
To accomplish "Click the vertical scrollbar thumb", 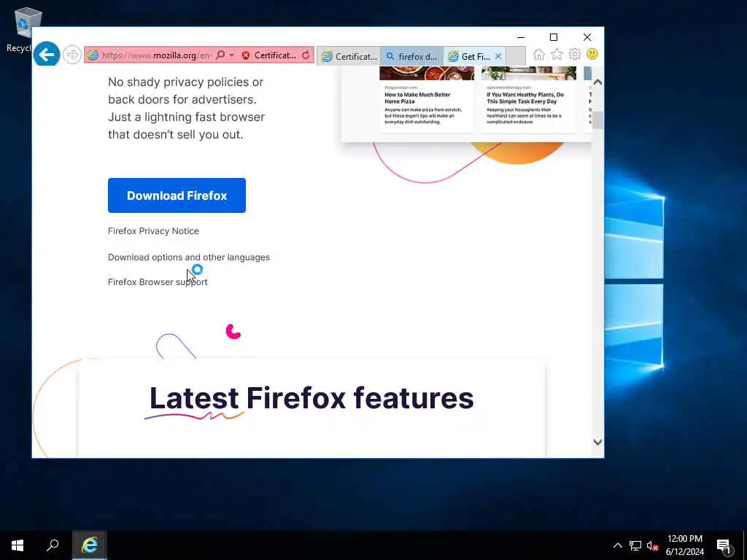I will click(x=598, y=120).
